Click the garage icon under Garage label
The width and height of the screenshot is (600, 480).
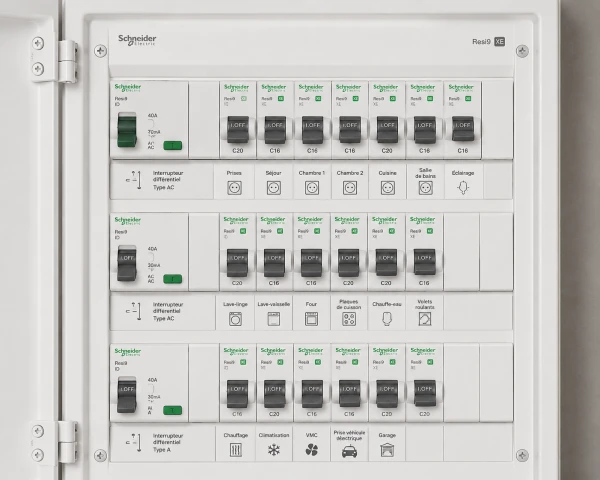(387, 450)
